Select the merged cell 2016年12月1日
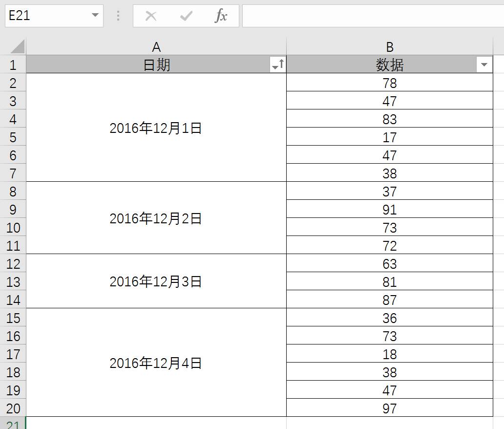The height and width of the screenshot is (429, 504). (156, 128)
